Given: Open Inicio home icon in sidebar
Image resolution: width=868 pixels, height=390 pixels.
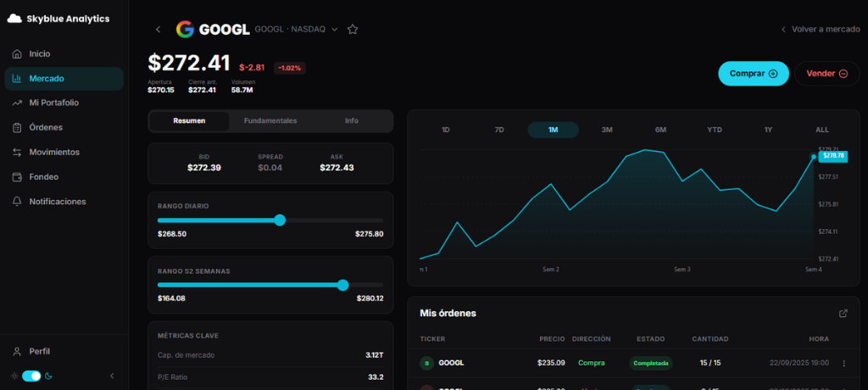Looking at the screenshot, I should pos(17,53).
